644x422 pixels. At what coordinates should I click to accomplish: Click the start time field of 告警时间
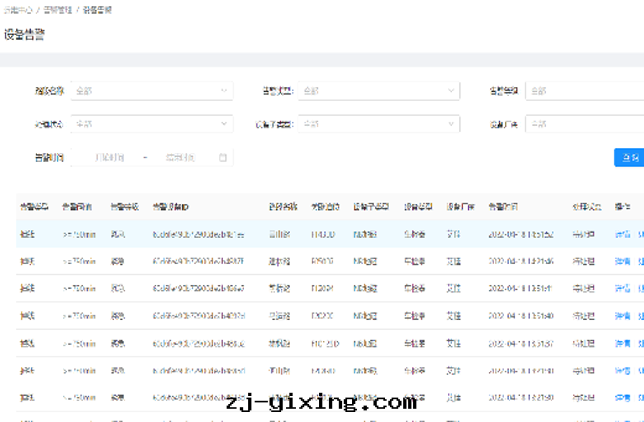pos(109,158)
